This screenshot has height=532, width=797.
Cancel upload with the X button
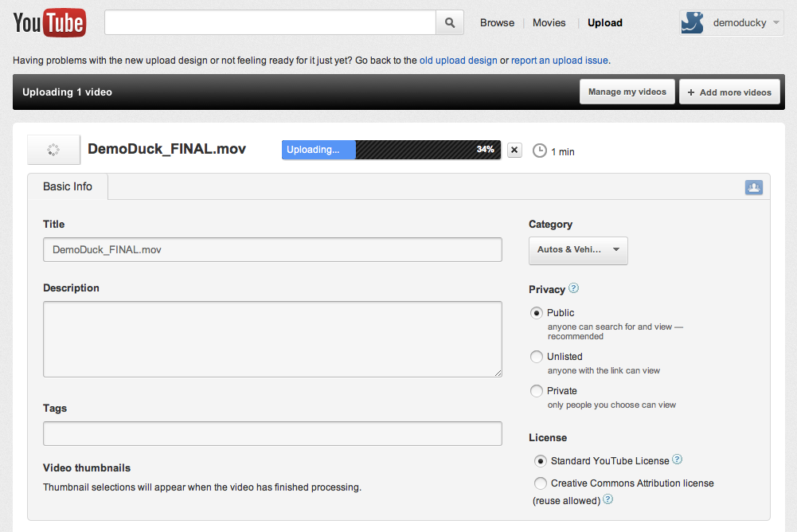514,150
